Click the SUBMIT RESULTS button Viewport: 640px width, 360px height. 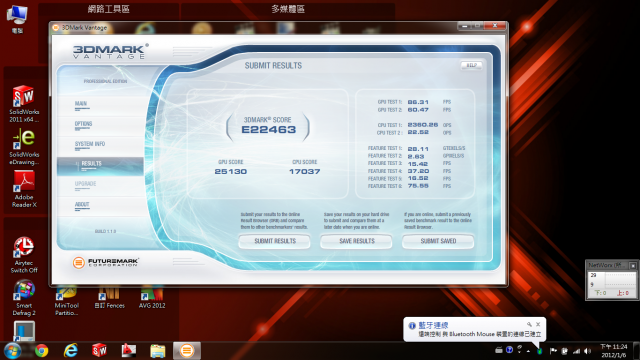pyautogui.click(x=275, y=241)
